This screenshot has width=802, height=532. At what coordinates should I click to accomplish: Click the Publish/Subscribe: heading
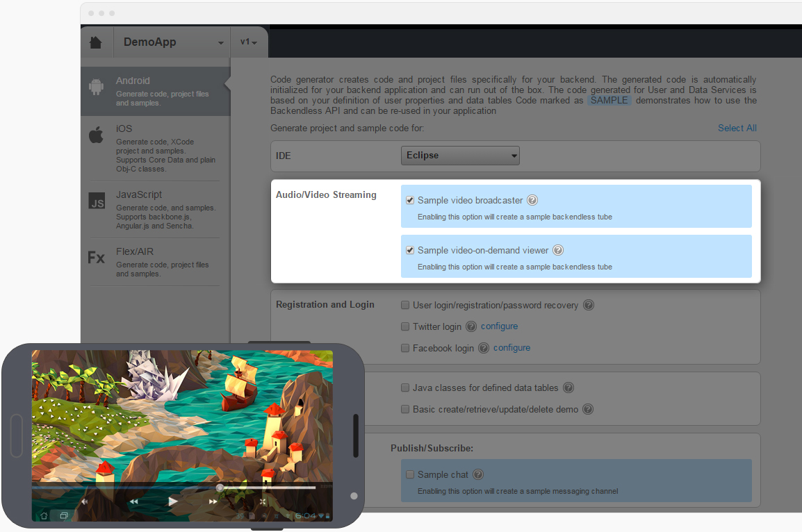tap(432, 448)
